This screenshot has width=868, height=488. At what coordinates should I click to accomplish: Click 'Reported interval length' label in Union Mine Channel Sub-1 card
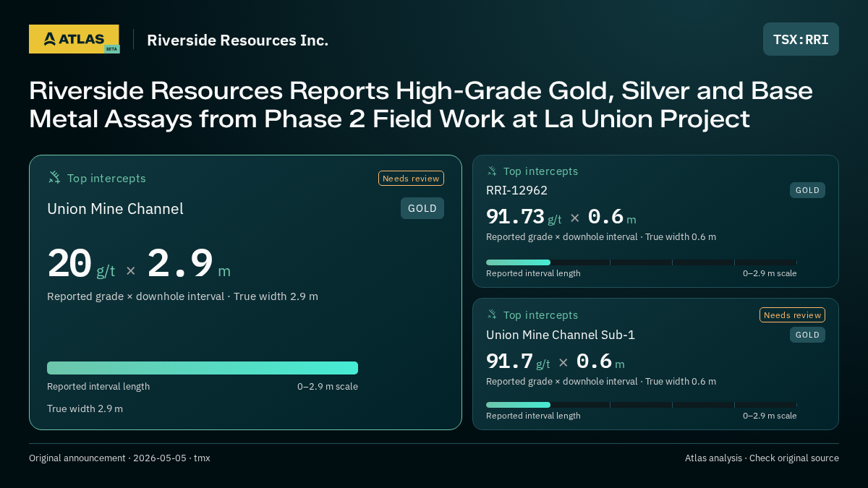[533, 416]
